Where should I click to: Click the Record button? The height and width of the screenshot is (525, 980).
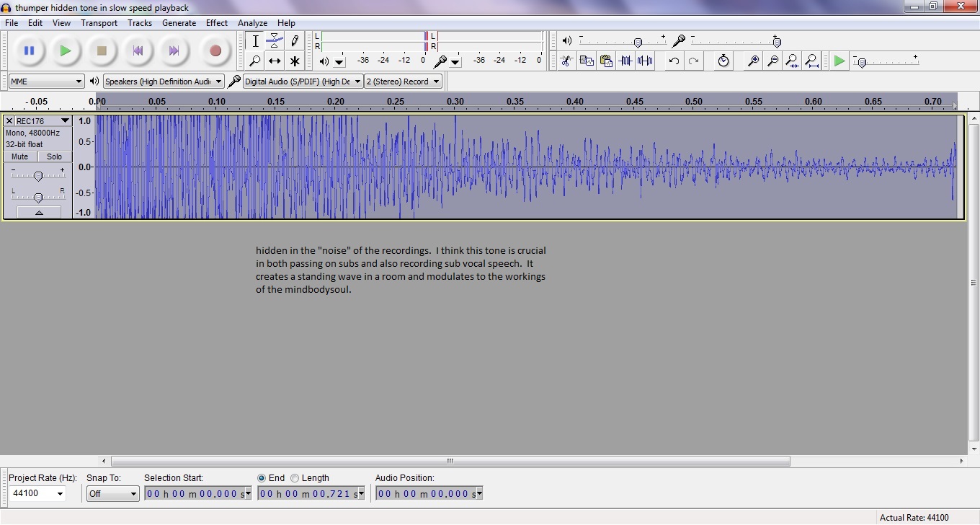coord(215,51)
